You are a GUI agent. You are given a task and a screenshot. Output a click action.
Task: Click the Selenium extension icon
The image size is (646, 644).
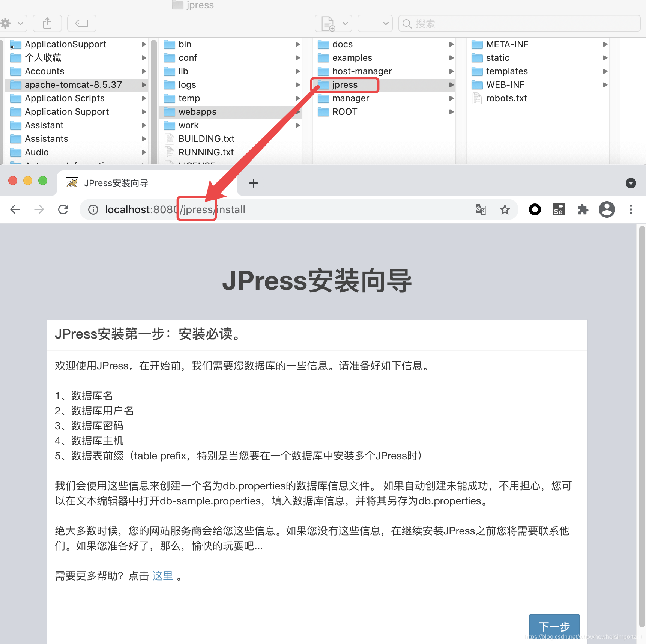coord(559,209)
